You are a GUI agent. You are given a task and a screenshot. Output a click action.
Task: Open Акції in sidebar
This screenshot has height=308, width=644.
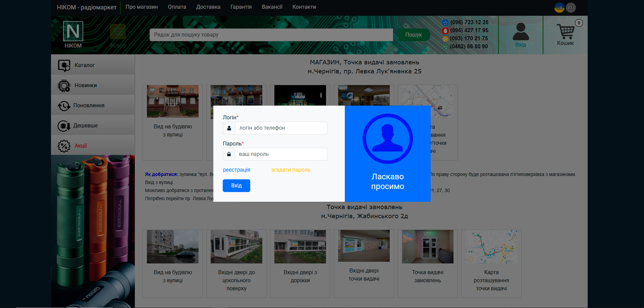coord(93,145)
